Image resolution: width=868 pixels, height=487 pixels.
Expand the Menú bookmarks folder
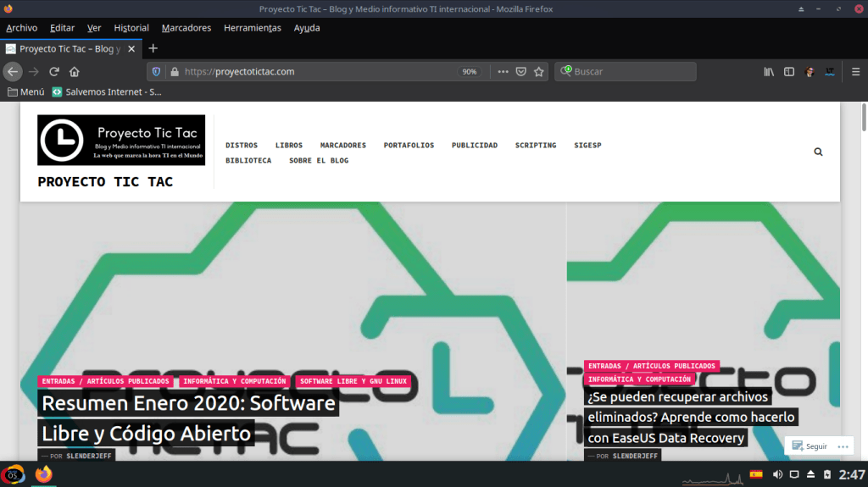coord(25,91)
